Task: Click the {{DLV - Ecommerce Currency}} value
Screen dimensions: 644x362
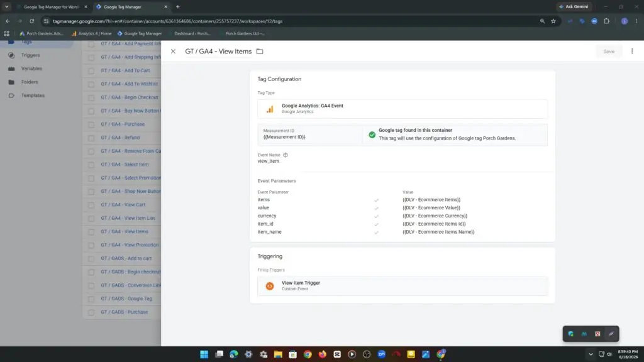Action: click(x=435, y=216)
